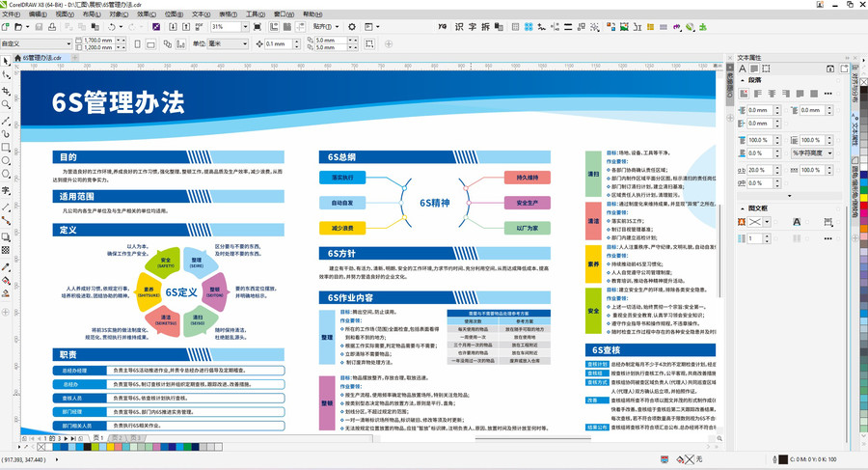Open the 位图 menu
Image resolution: width=868 pixels, height=470 pixels.
(x=174, y=14)
